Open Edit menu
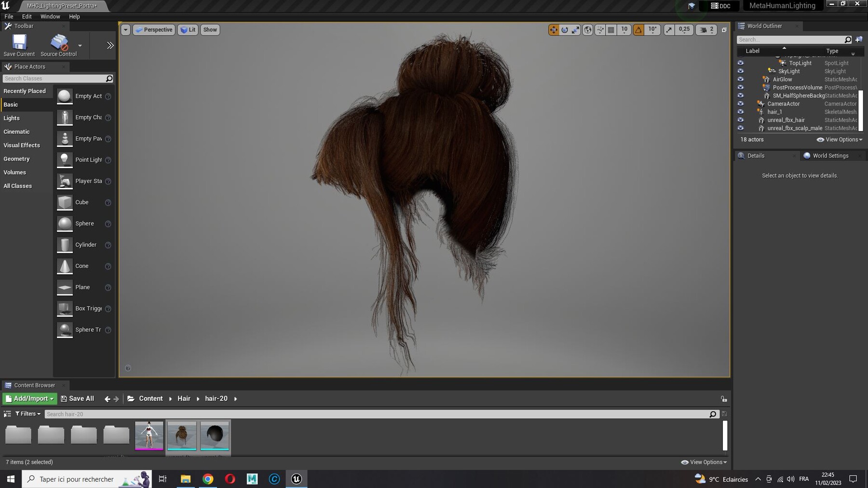 pos(27,16)
